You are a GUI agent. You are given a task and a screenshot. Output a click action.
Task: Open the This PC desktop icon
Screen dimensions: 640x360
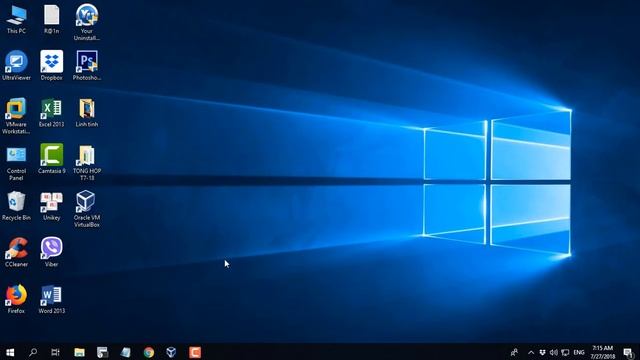pyautogui.click(x=16, y=19)
